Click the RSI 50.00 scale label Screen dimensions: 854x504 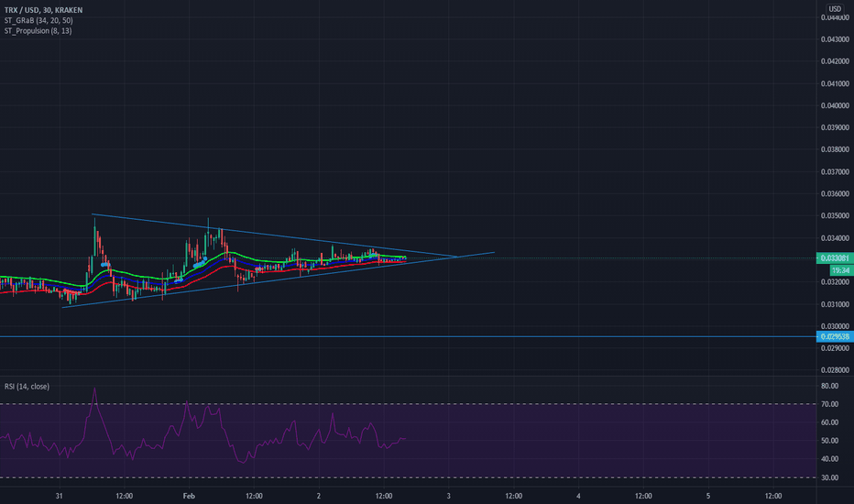tap(829, 441)
